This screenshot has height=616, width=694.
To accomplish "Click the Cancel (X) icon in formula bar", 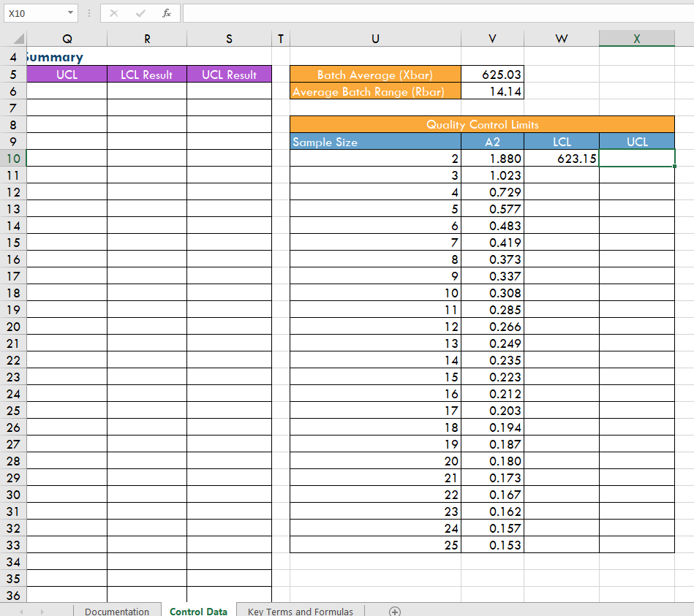I will point(114,12).
